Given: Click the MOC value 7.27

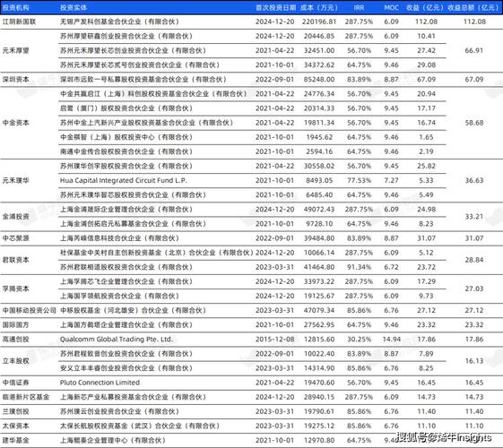Looking at the screenshot, I should tap(391, 180).
